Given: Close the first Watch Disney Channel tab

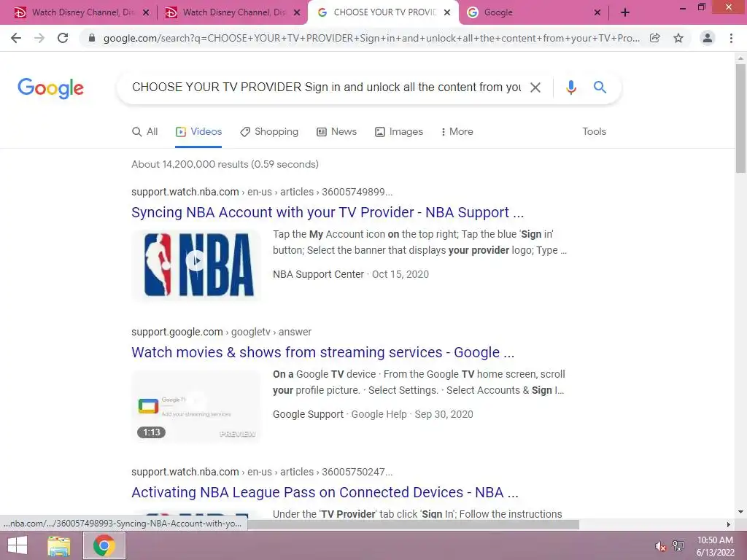Looking at the screenshot, I should [146, 13].
